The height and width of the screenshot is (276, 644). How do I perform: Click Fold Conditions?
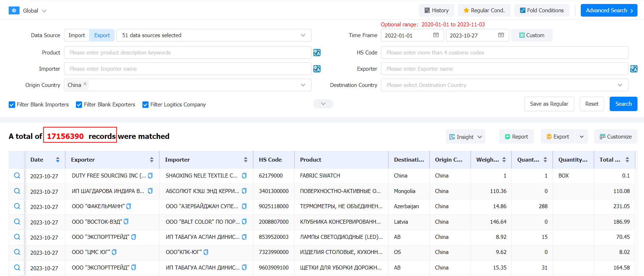coord(542,10)
